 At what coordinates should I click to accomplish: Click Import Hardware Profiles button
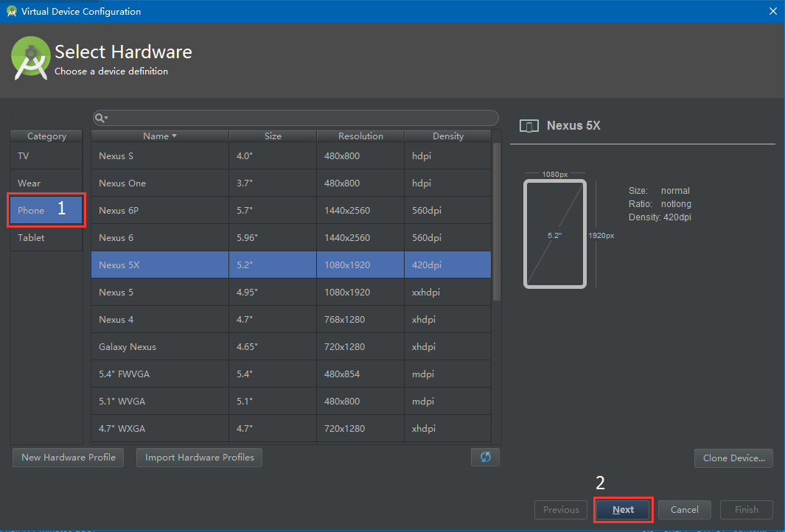click(199, 458)
